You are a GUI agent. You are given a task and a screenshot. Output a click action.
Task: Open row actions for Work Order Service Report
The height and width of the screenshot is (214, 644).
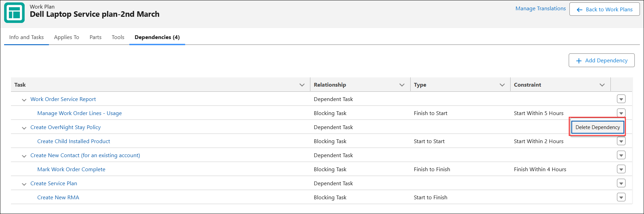[x=621, y=99]
